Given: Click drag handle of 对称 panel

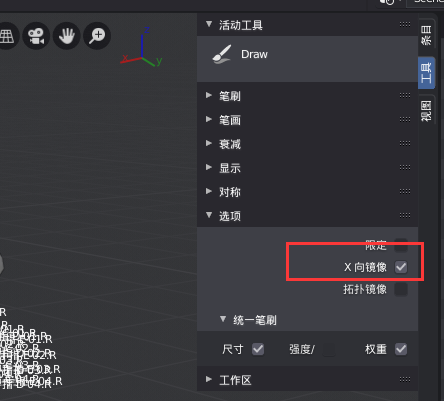Looking at the screenshot, I should 405,191.
